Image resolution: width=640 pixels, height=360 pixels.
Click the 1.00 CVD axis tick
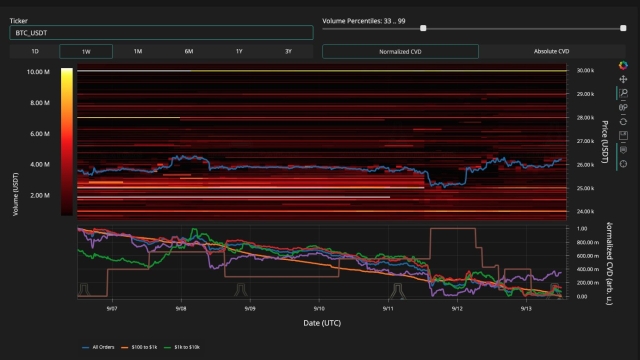coord(582,229)
